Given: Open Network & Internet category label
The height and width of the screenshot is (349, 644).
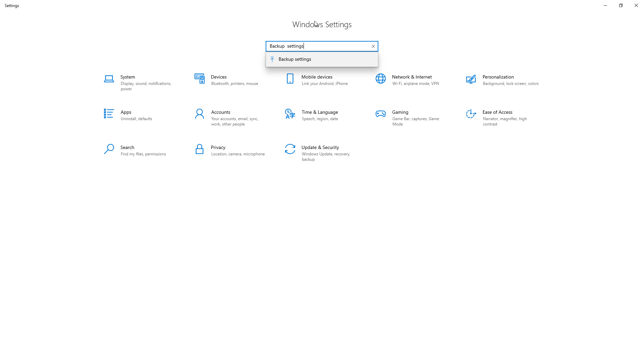Looking at the screenshot, I should 412,77.
